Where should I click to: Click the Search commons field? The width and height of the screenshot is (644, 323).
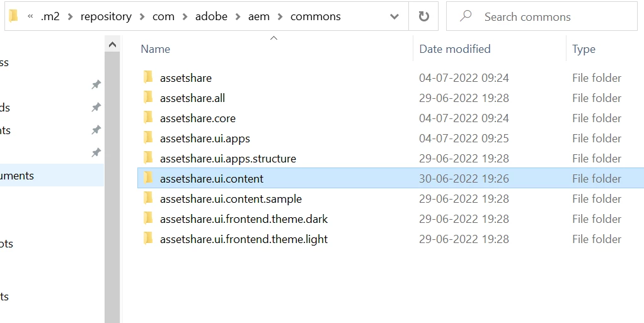(x=542, y=16)
